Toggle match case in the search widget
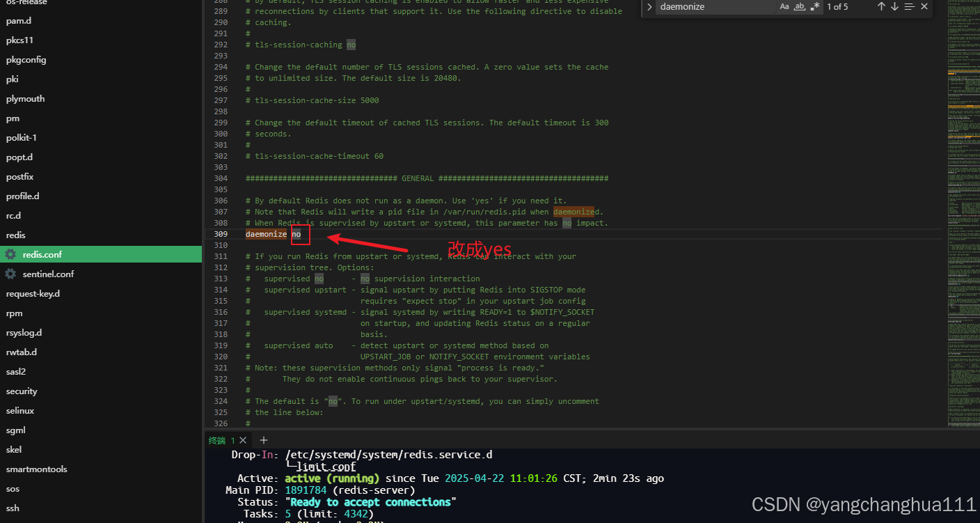 [784, 7]
